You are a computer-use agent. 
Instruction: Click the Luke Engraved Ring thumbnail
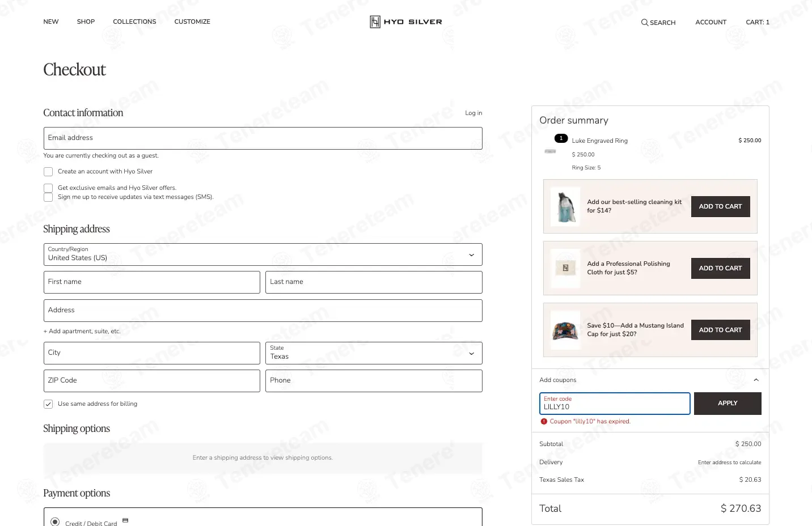(550, 151)
